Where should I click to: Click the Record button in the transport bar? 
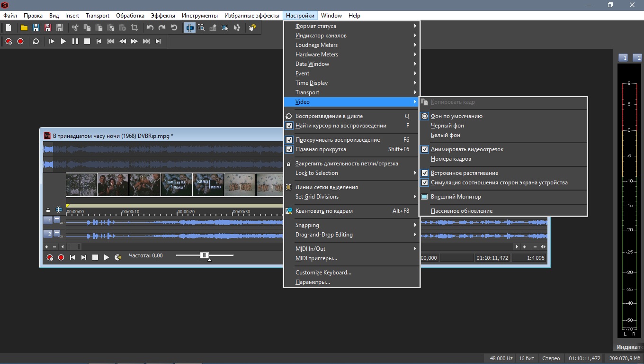click(x=20, y=41)
